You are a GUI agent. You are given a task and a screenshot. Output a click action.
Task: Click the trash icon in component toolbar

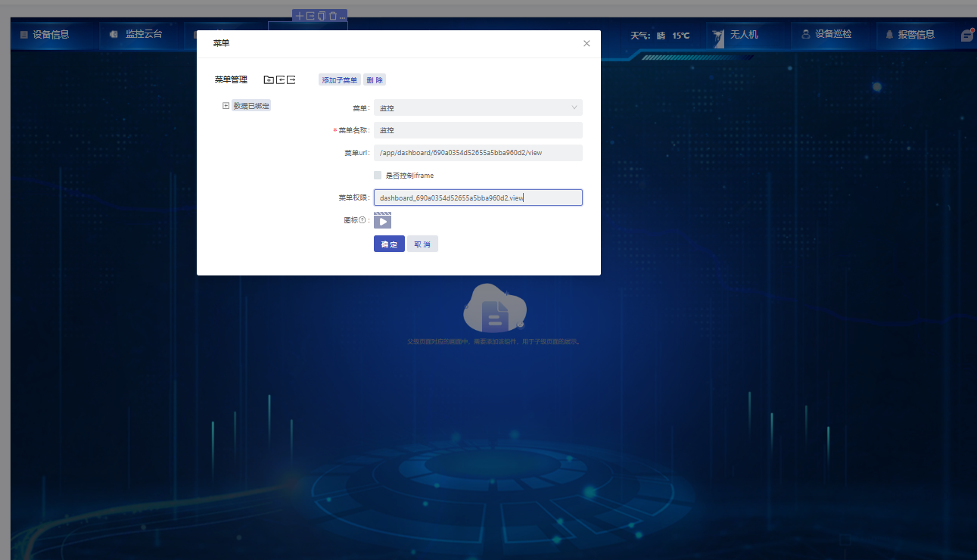[331, 16]
